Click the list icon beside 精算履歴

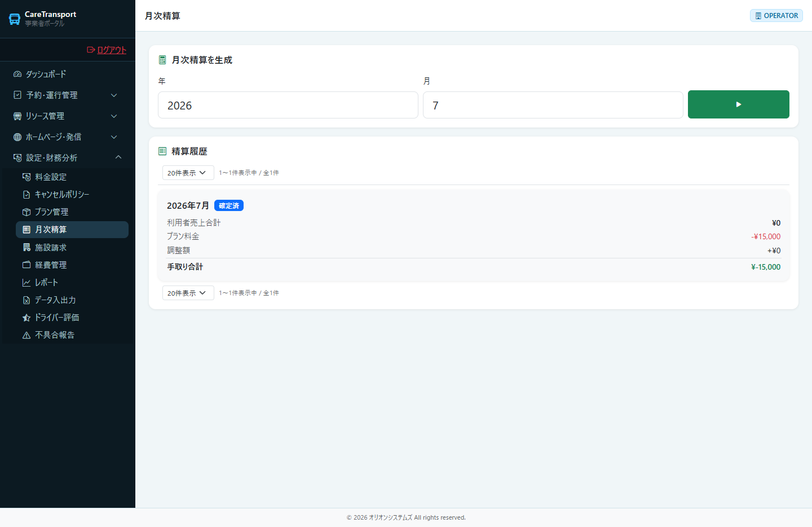[x=162, y=151]
